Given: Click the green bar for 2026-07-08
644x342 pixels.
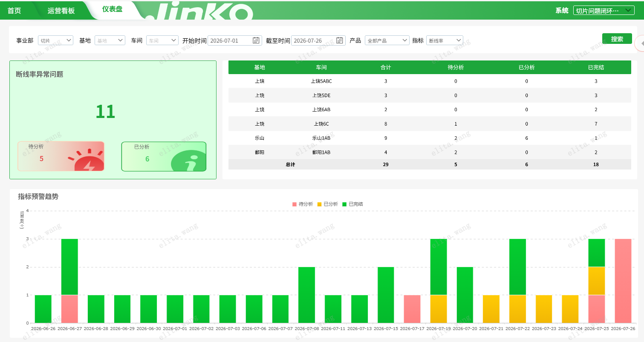Looking at the screenshot, I should click(x=306, y=295).
